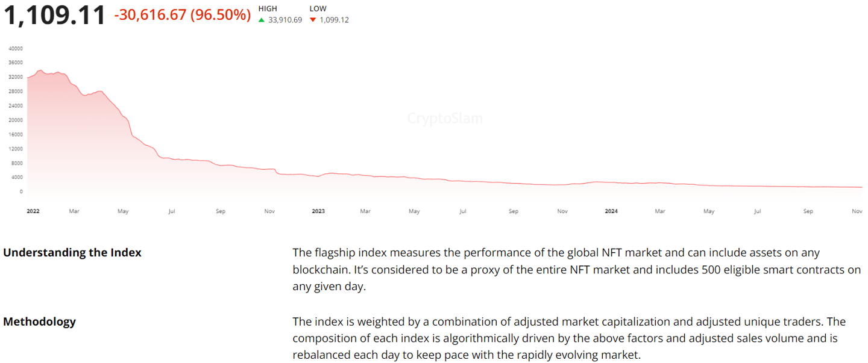Click the LOW label above the chart
The image size is (868, 363).
[x=318, y=8]
